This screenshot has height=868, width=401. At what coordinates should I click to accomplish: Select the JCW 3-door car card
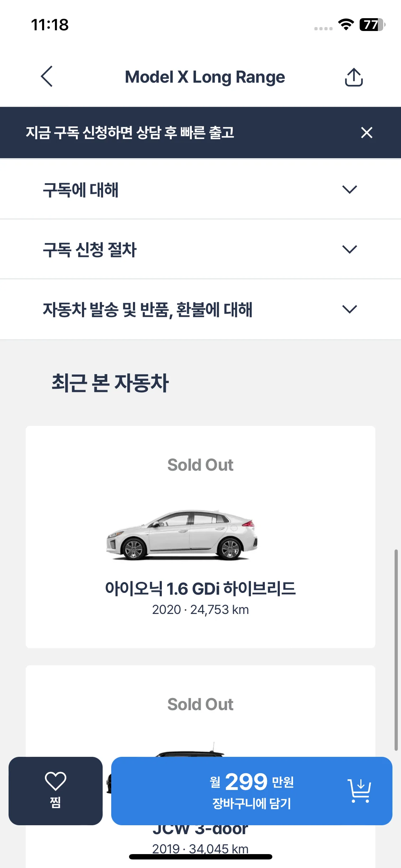tap(200, 766)
